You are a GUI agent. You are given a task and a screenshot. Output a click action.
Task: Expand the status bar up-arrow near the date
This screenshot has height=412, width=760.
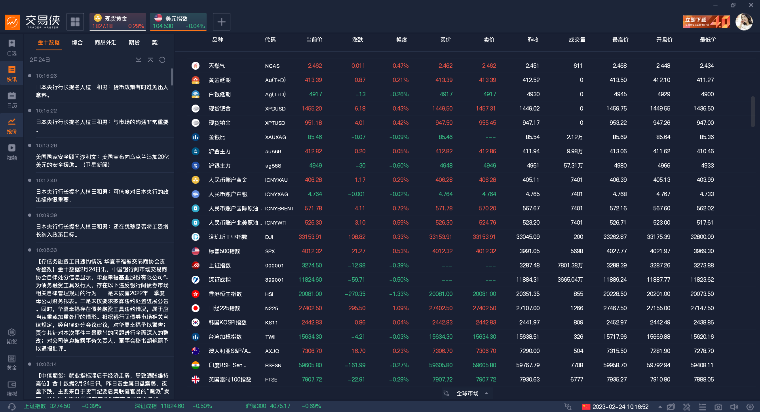[660, 407]
